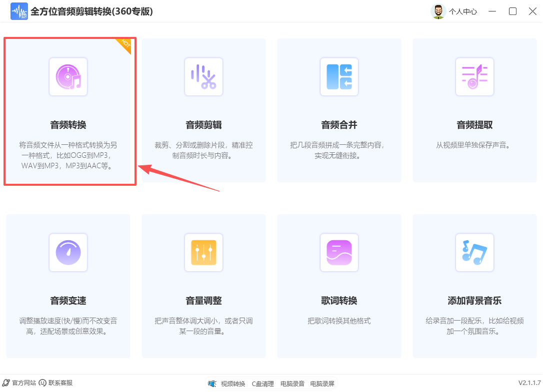Click the 音频提取 extraction icon
This screenshot has width=543, height=392.
pyautogui.click(x=474, y=76)
